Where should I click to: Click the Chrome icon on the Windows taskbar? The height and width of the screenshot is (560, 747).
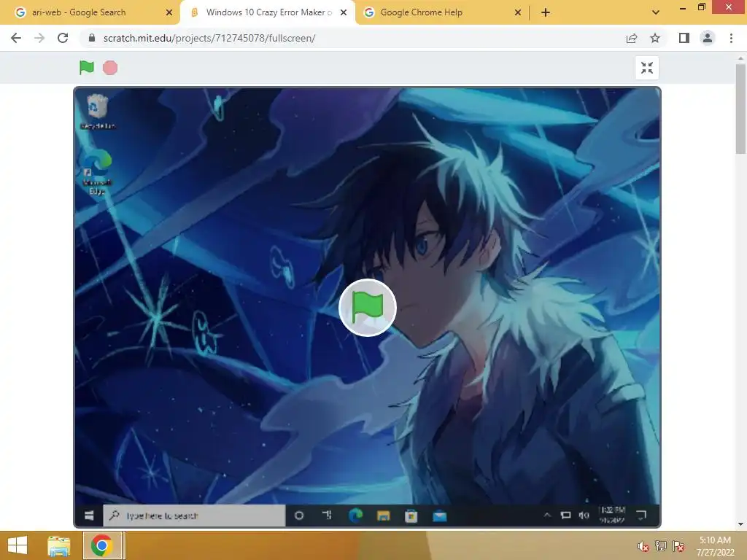(x=102, y=545)
